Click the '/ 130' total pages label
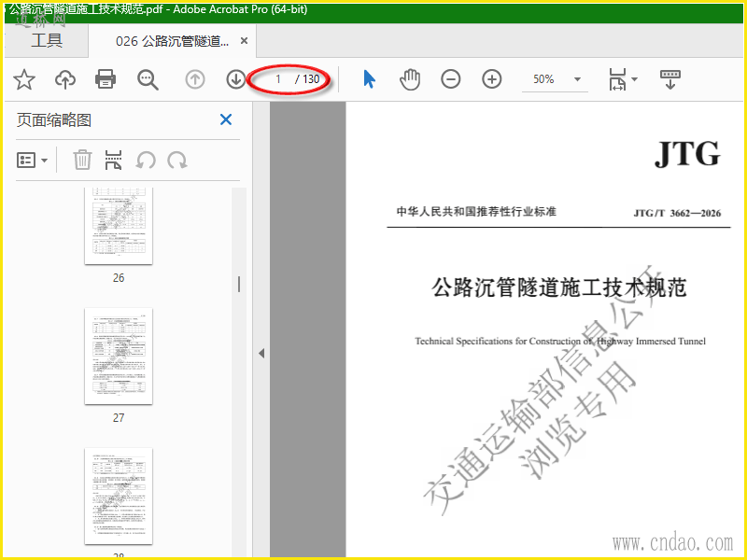The image size is (747, 560). [x=307, y=79]
